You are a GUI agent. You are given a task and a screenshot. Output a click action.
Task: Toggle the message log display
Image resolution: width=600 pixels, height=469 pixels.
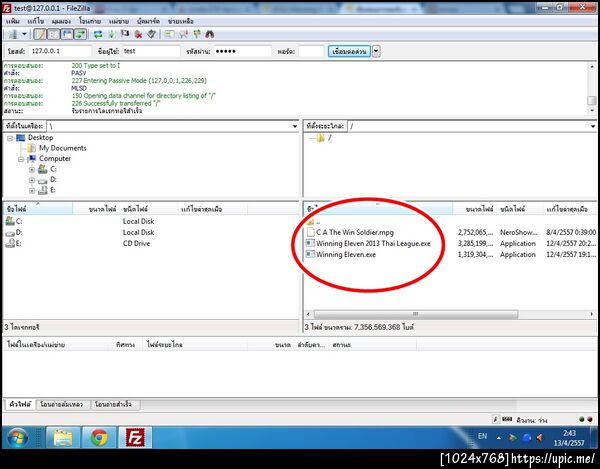coord(40,34)
